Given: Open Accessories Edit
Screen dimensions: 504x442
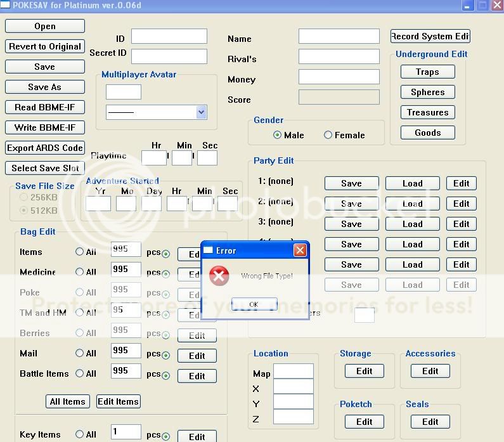Looking at the screenshot, I should 430,371.
